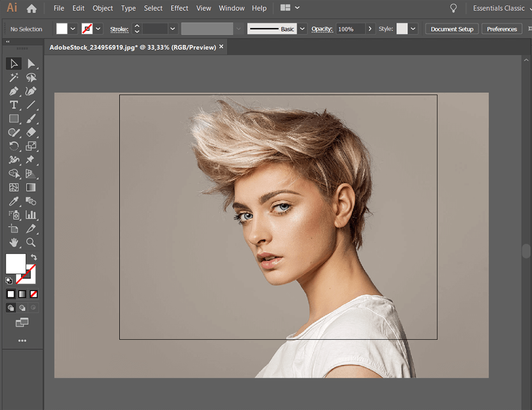The height and width of the screenshot is (410, 532).
Task: Swap fill and stroke colors
Action: click(34, 257)
